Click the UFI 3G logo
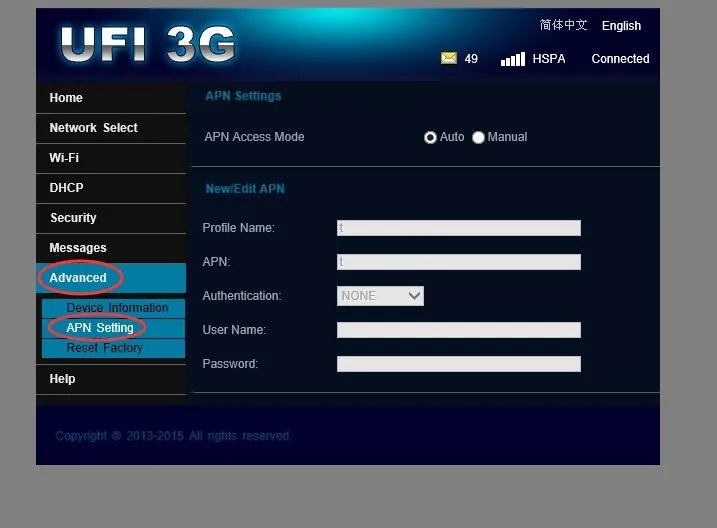This screenshot has width=717, height=528. pyautogui.click(x=147, y=44)
